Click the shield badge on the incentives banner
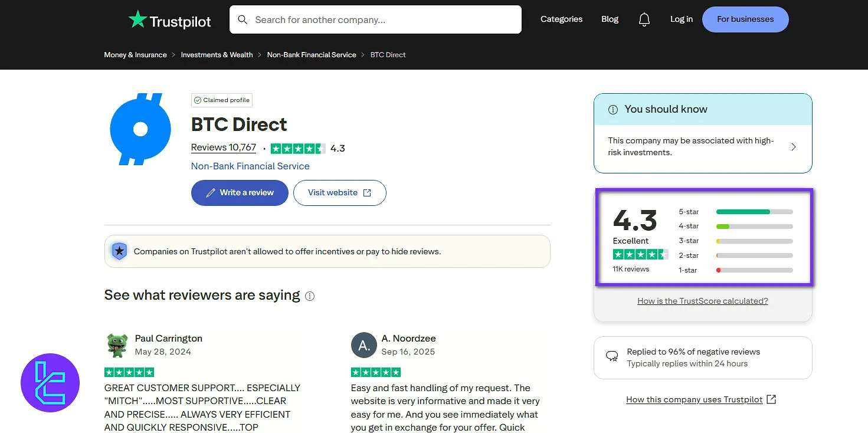Image resolution: width=868 pixels, height=433 pixels. [x=119, y=251]
